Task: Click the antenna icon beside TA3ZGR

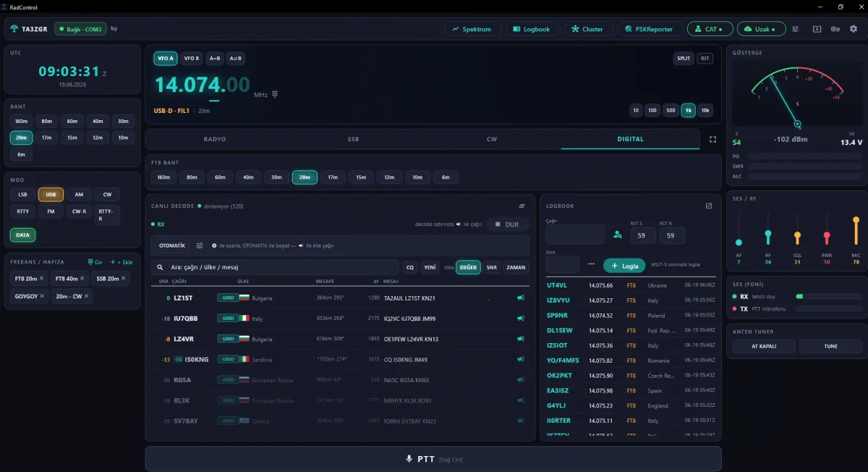Action: coord(15,29)
